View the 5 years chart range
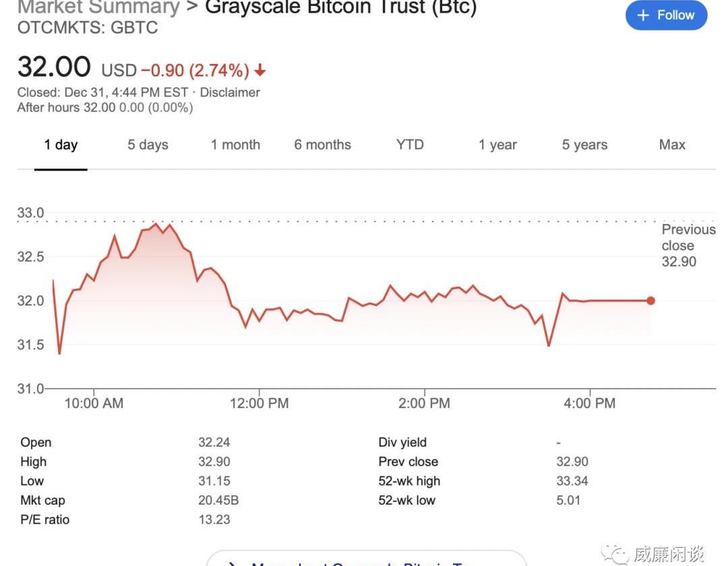 (x=584, y=145)
